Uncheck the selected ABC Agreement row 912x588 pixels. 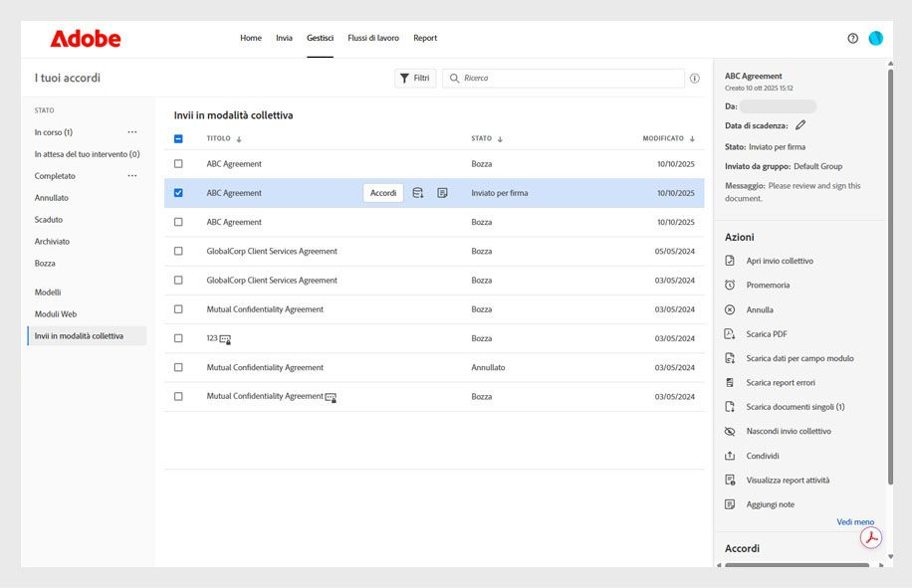point(178,192)
